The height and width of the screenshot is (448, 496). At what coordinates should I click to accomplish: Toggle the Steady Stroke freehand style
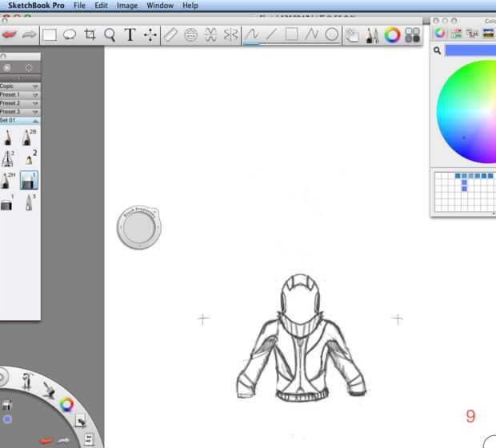click(252, 34)
